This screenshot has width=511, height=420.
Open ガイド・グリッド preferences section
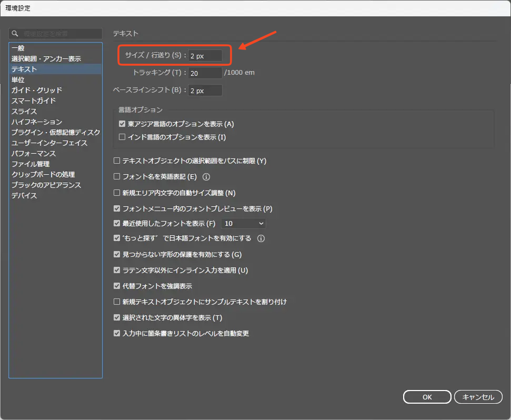point(37,90)
